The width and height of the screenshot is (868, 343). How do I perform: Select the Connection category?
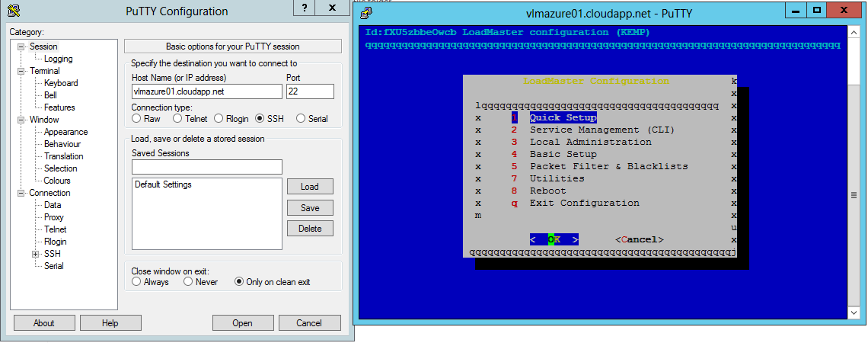[x=49, y=193]
